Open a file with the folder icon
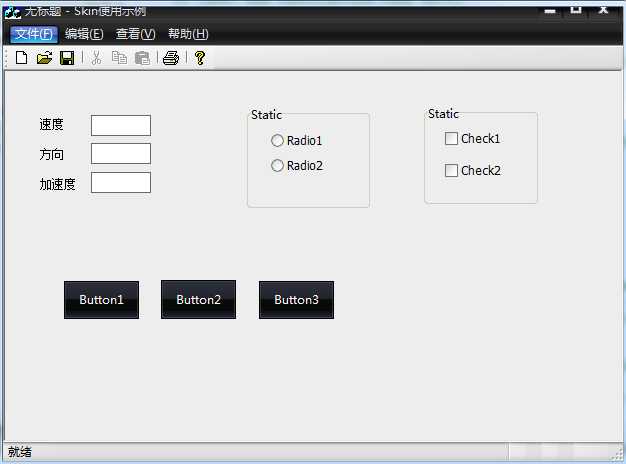Viewport: 626px width, 464px height. (x=44, y=58)
